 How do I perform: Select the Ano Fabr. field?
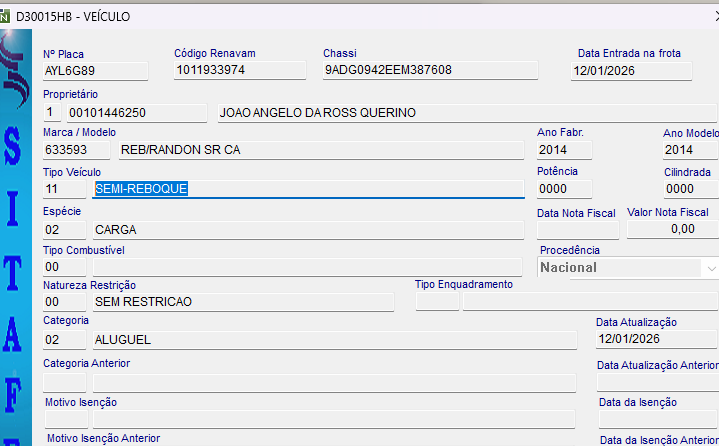564,150
